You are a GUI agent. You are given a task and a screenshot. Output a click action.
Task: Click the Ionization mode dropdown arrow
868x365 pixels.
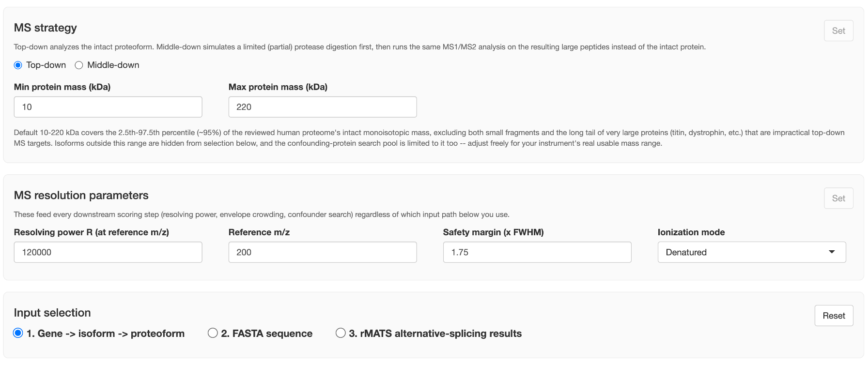click(x=832, y=252)
